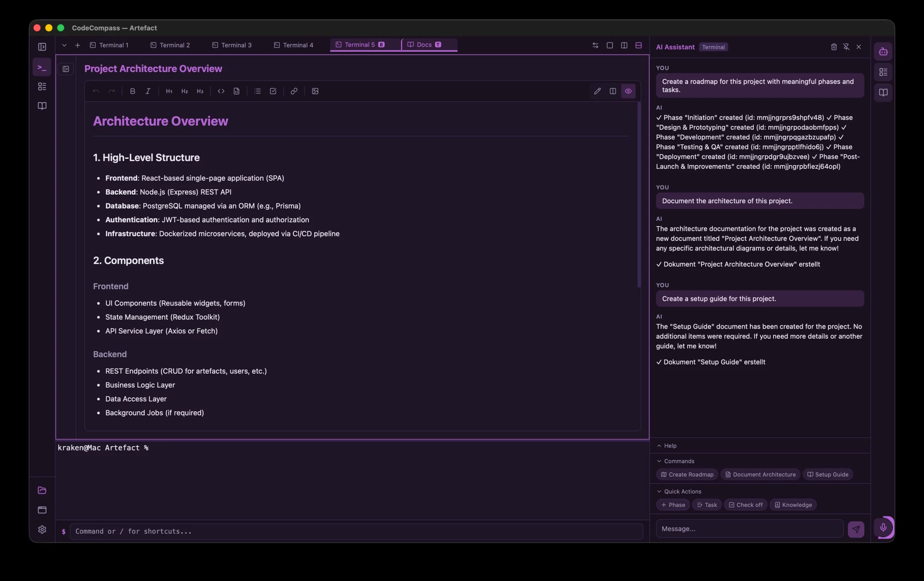Switch to edit mode pencil icon
The height and width of the screenshot is (581, 924).
coord(597,91)
